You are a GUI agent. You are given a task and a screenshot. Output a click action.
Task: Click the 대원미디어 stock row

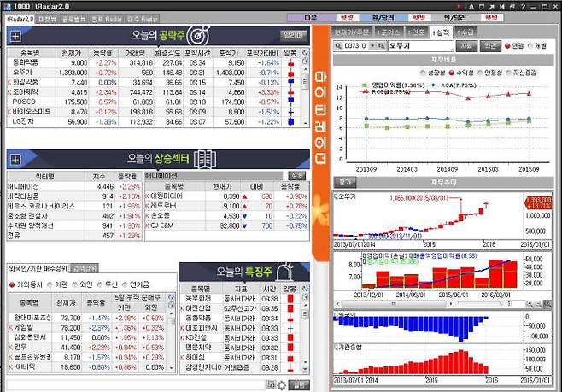(x=227, y=196)
